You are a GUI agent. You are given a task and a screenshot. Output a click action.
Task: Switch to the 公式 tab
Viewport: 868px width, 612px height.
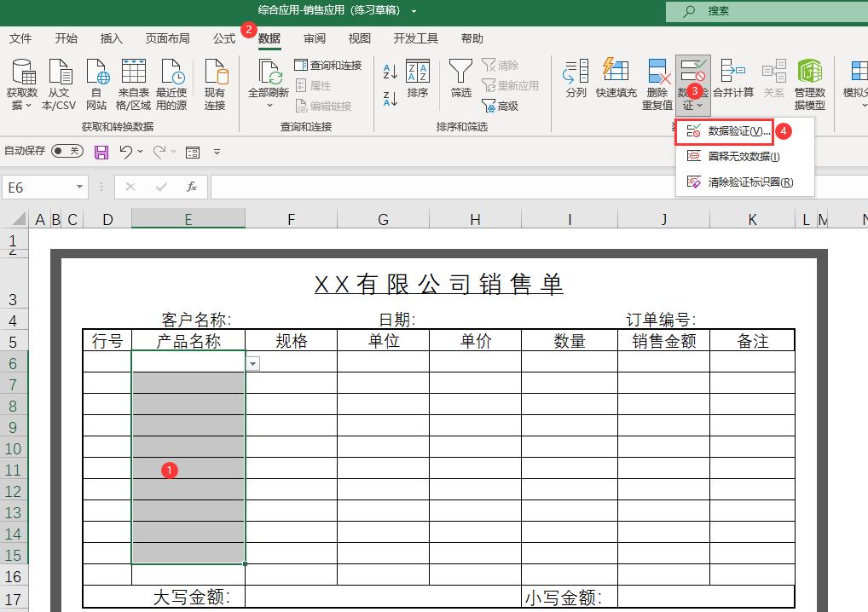[224, 38]
